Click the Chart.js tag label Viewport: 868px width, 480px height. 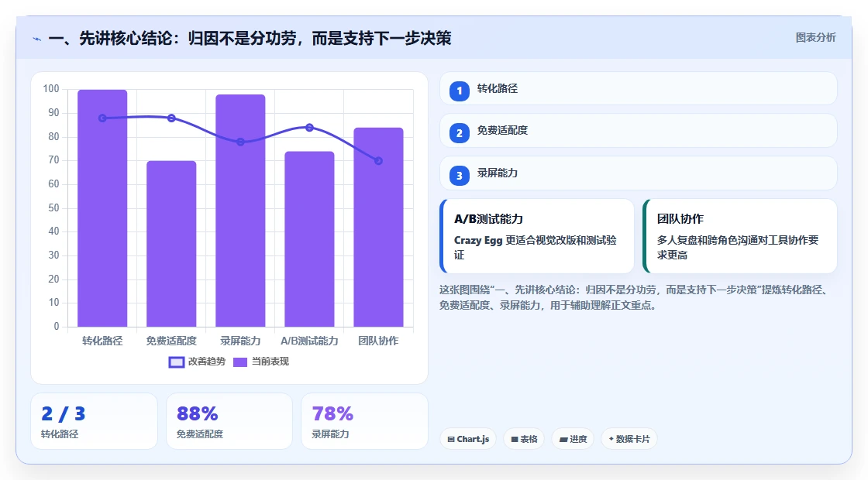(473, 439)
